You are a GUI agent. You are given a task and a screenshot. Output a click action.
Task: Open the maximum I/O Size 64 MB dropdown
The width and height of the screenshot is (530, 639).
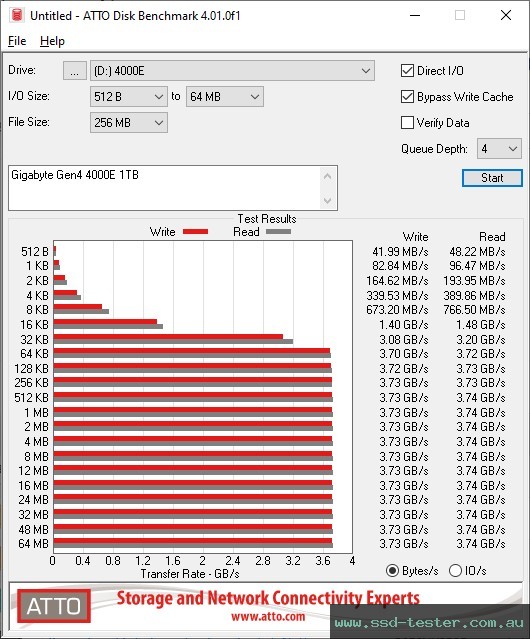pos(225,97)
